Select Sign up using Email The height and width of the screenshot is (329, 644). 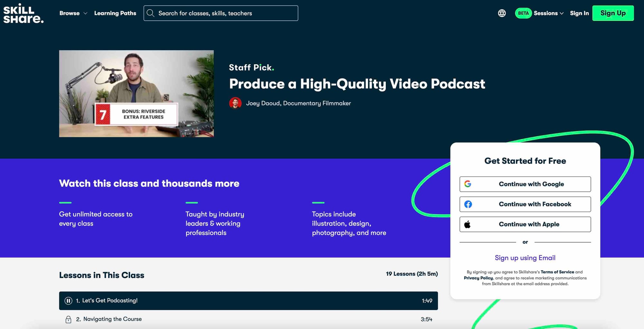[525, 258]
